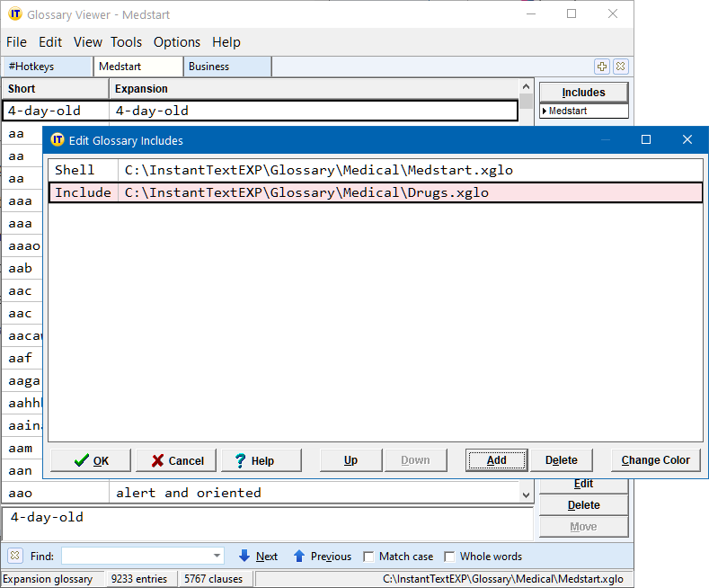Click the Add button in the dialog

pyautogui.click(x=496, y=460)
